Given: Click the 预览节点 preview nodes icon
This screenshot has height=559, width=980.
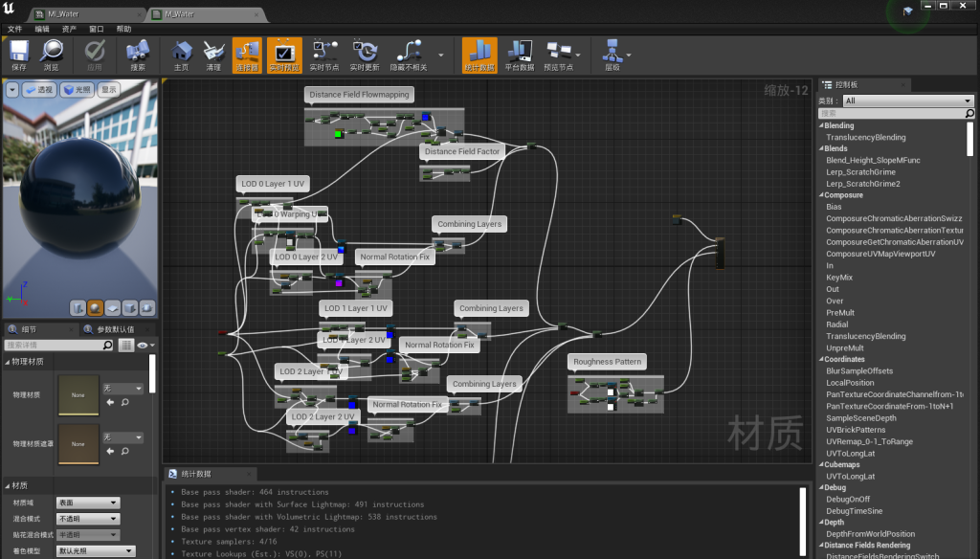Looking at the screenshot, I should pos(558,55).
